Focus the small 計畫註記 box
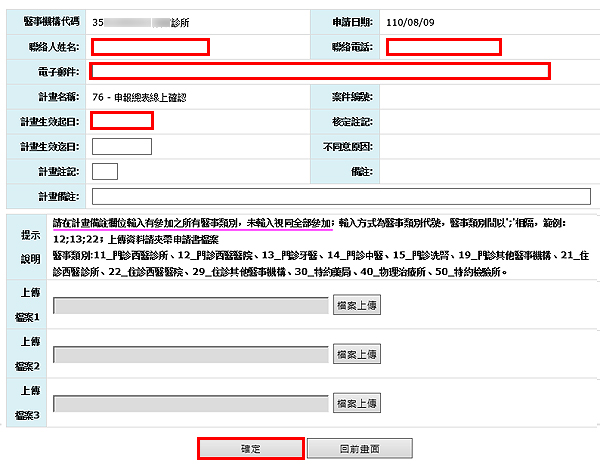This screenshot has height=469, width=600. 104,172
